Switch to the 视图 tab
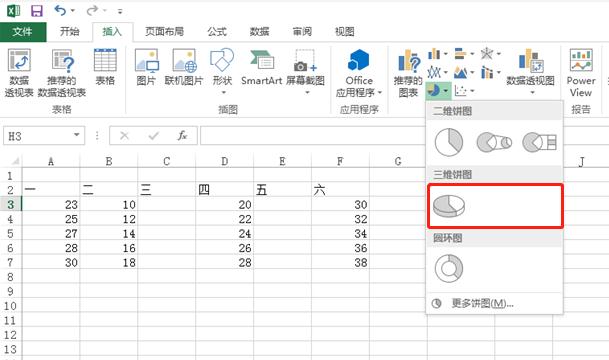The image size is (609, 360). [345, 31]
